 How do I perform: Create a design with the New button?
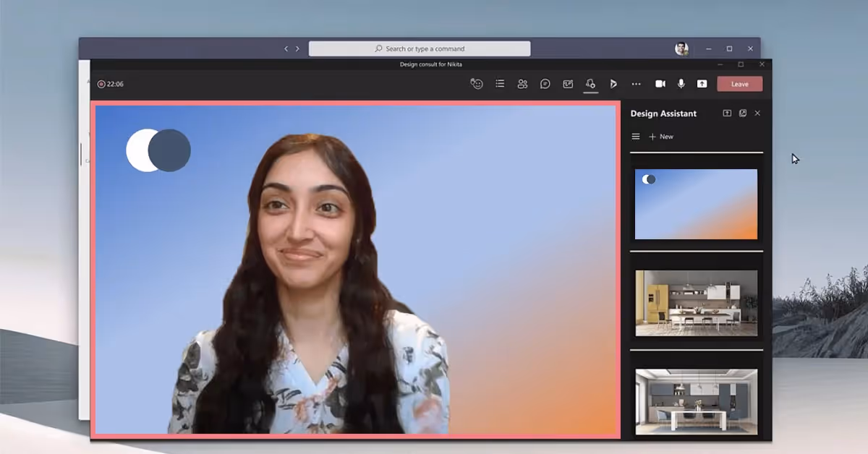[663, 136]
